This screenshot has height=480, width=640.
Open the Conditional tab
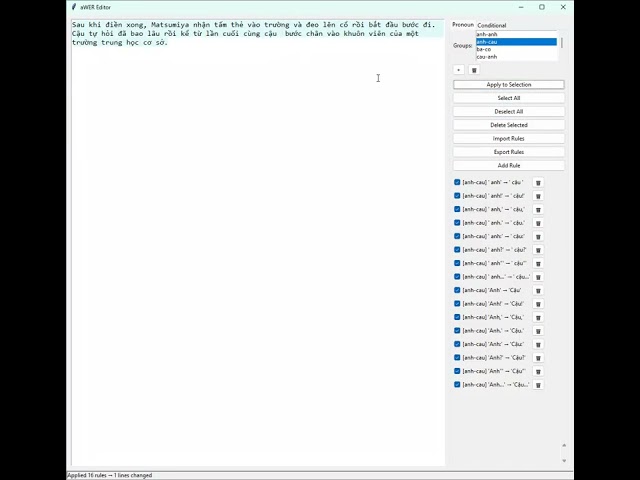[x=491, y=25]
